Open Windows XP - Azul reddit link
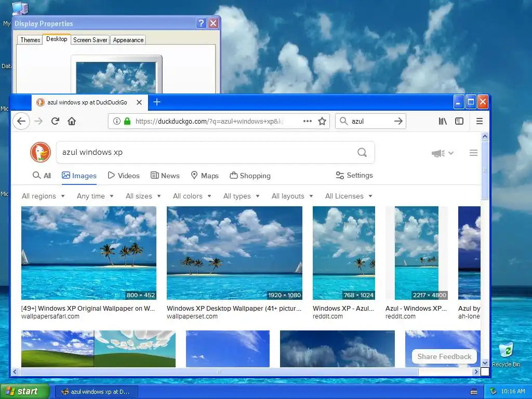Image resolution: width=532 pixels, height=399 pixels. (343, 309)
